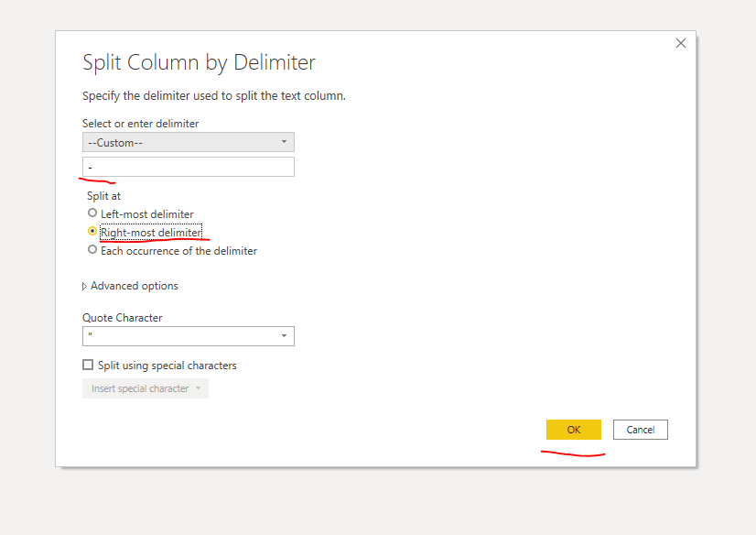Click the Split Column by Delimiter title

(199, 62)
